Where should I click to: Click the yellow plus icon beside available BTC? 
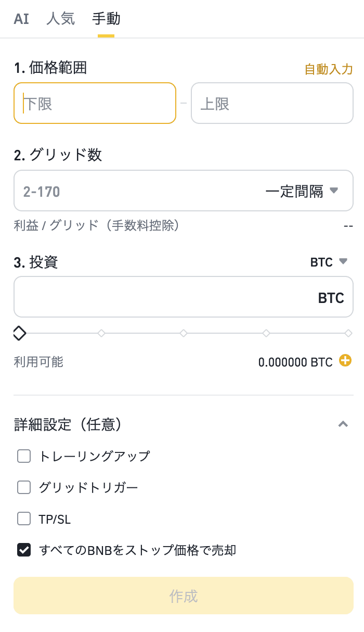[345, 360]
